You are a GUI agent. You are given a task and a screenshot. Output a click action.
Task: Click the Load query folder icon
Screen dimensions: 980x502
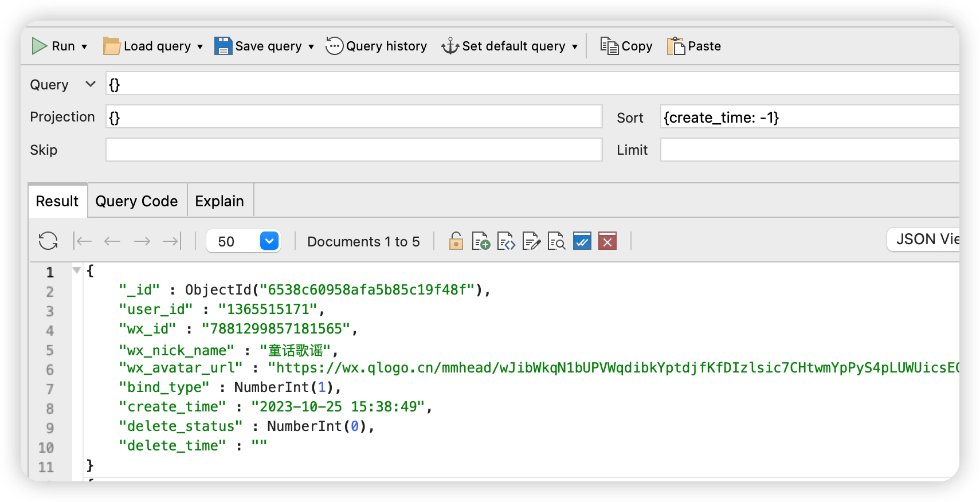pyautogui.click(x=111, y=46)
